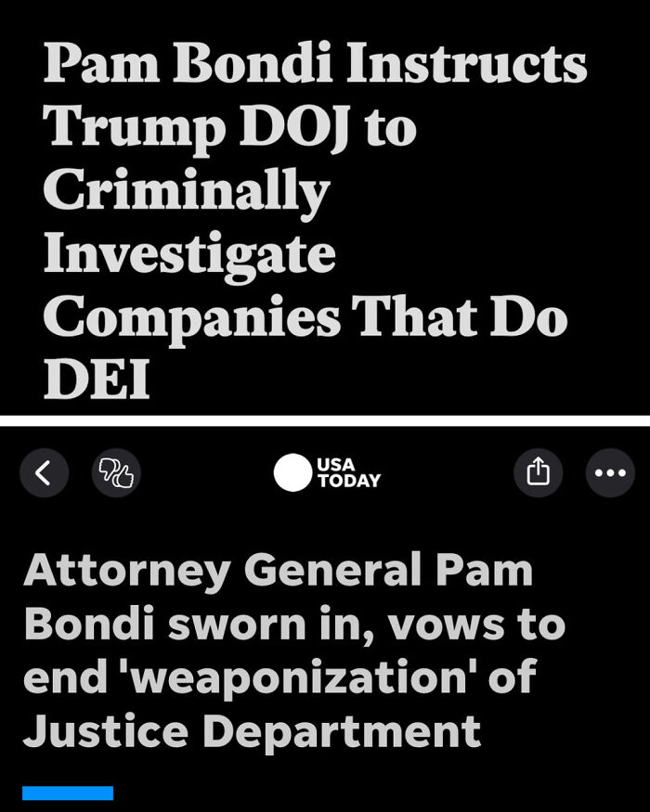
Task: Click the 'Justice Department' headline line
Action: point(252,730)
